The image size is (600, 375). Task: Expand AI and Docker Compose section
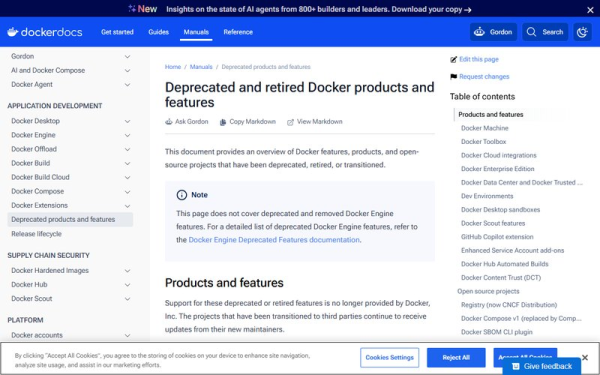(x=127, y=71)
